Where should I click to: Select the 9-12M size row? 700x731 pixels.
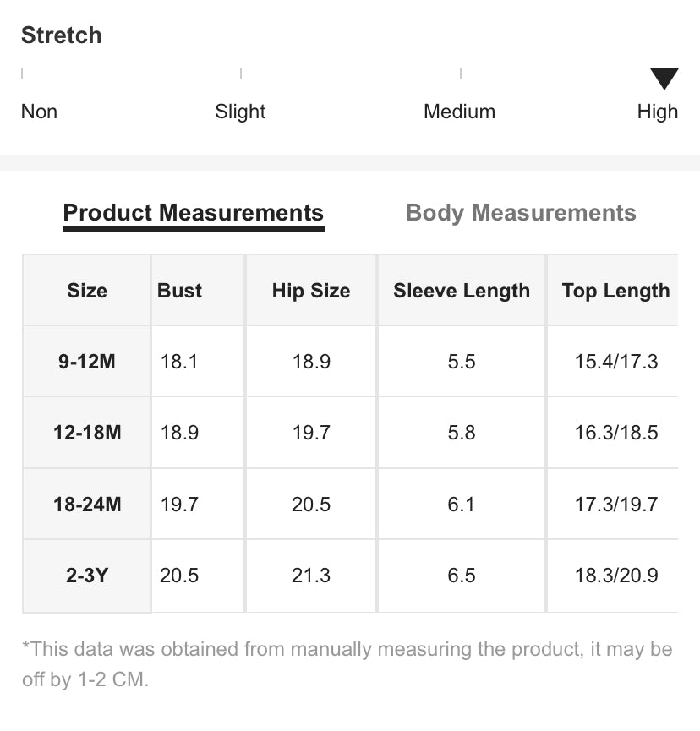350,362
